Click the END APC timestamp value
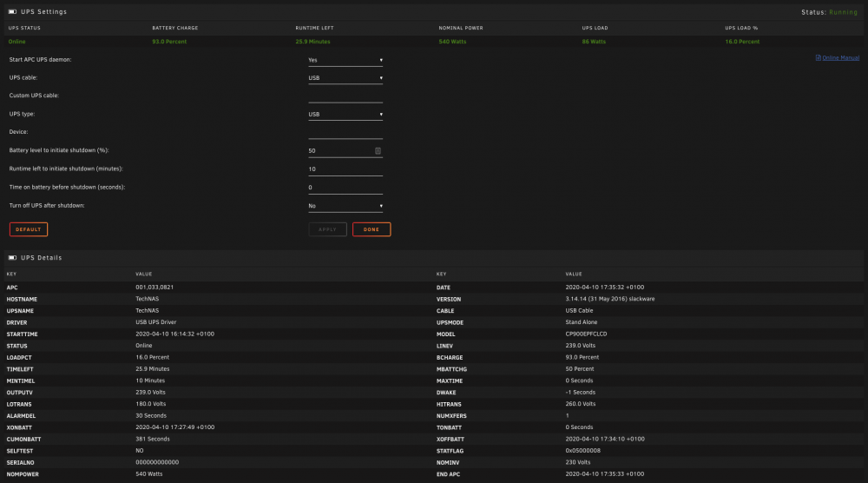The height and width of the screenshot is (483, 868). 604,473
